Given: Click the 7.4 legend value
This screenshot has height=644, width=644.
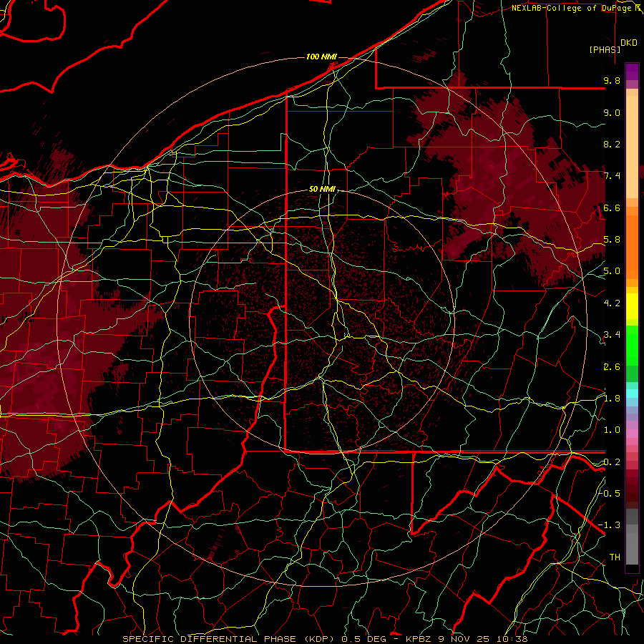Looking at the screenshot, I should click(x=612, y=176).
